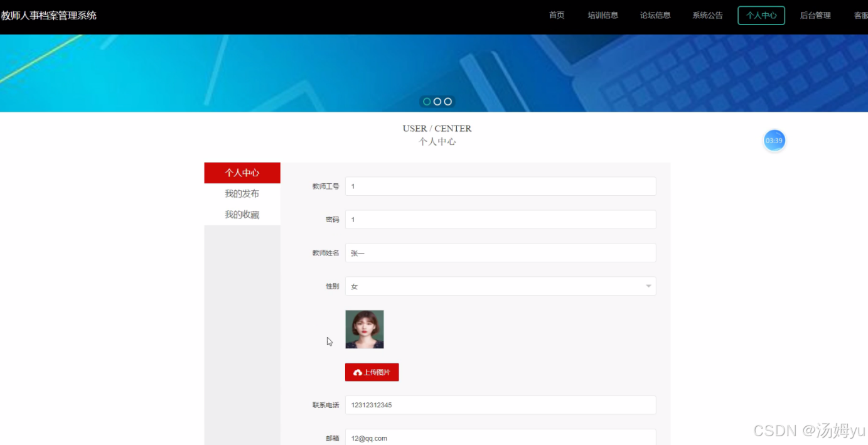Open 系统公告 in the top menu
Image resolution: width=868 pixels, height=445 pixels.
(x=707, y=16)
